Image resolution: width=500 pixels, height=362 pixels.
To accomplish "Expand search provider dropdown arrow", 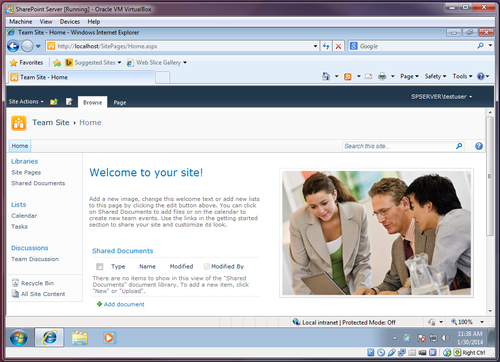I will (x=490, y=45).
